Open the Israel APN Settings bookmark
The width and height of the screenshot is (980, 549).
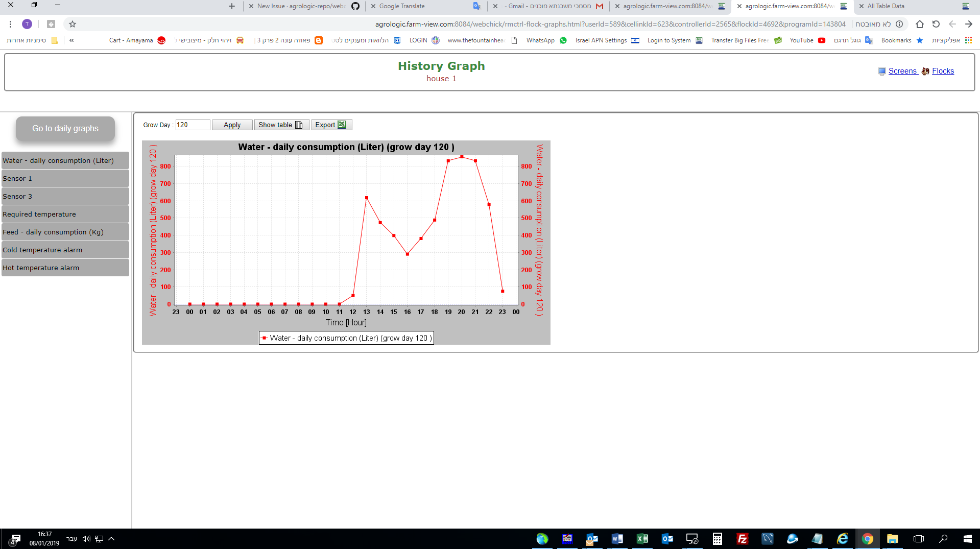607,40
